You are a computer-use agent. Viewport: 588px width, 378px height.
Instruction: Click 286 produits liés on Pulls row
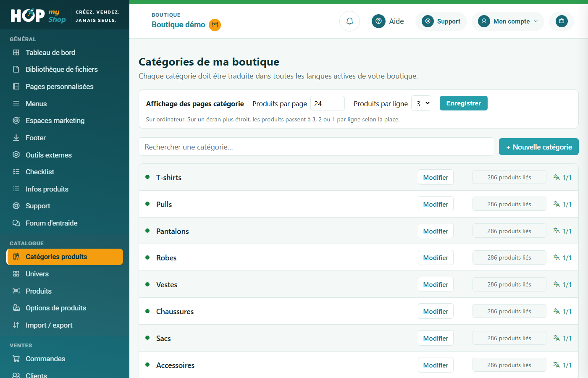(x=509, y=204)
